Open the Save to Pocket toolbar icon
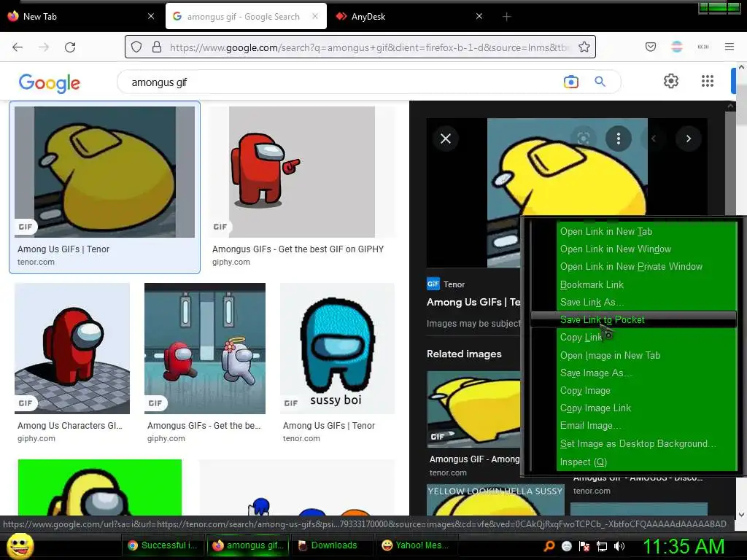The height and width of the screenshot is (560, 747). [651, 47]
